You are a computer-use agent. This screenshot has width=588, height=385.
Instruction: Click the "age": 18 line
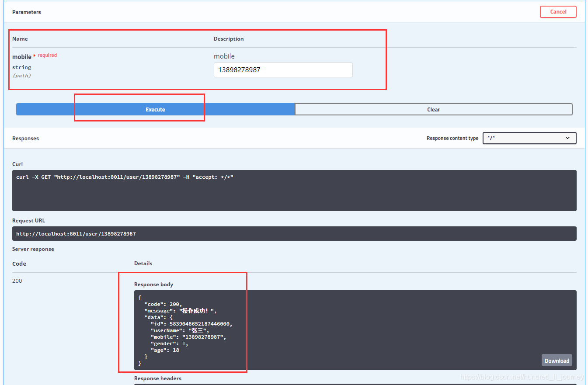tap(165, 350)
